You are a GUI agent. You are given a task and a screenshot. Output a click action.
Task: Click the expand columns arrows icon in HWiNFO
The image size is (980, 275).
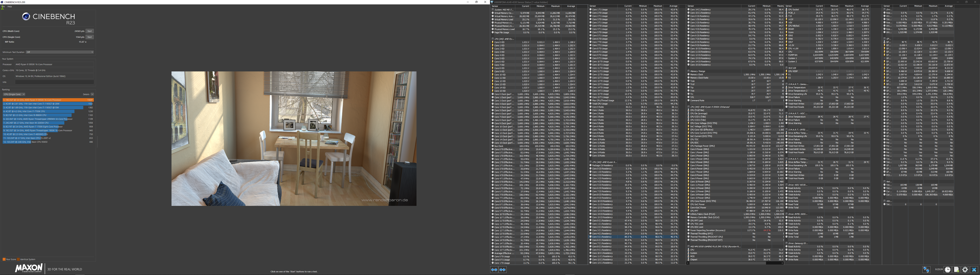click(494, 269)
